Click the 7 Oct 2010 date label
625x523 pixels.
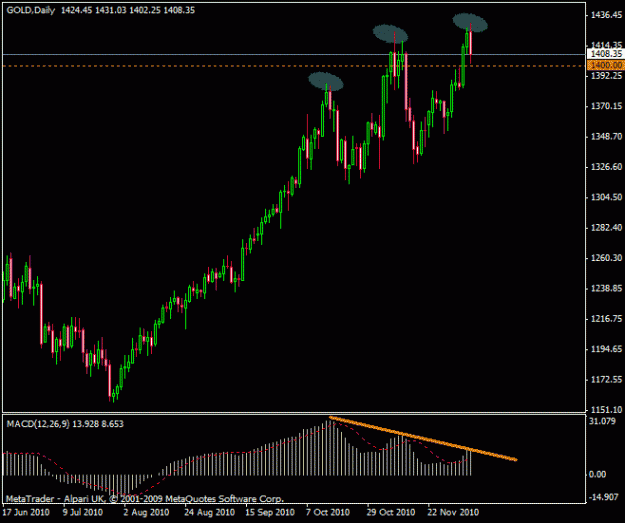coord(328,512)
